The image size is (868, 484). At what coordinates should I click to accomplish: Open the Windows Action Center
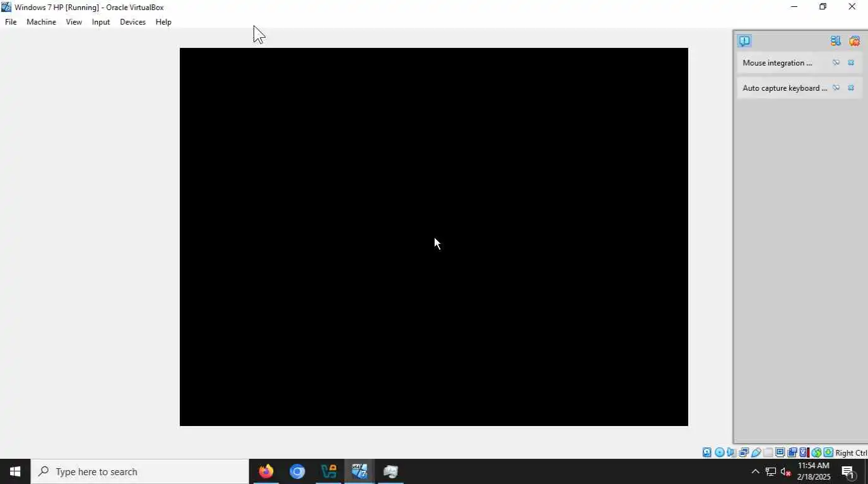(x=848, y=471)
